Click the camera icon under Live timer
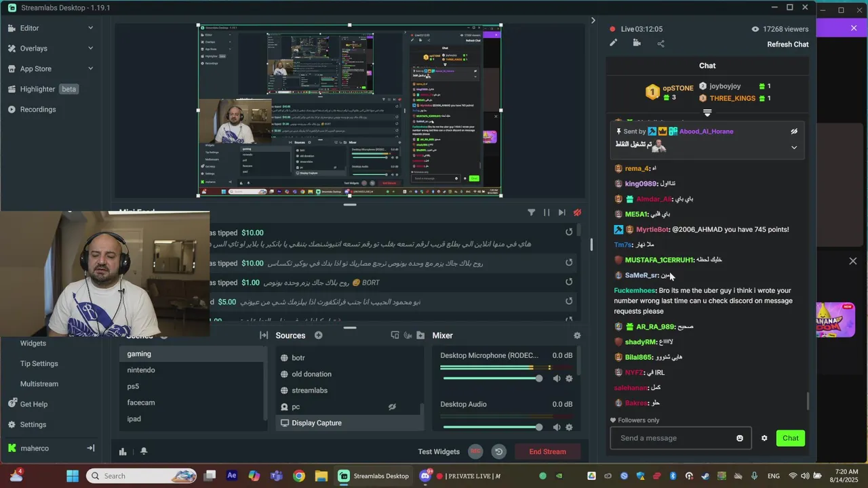868x488 pixels. tap(637, 43)
